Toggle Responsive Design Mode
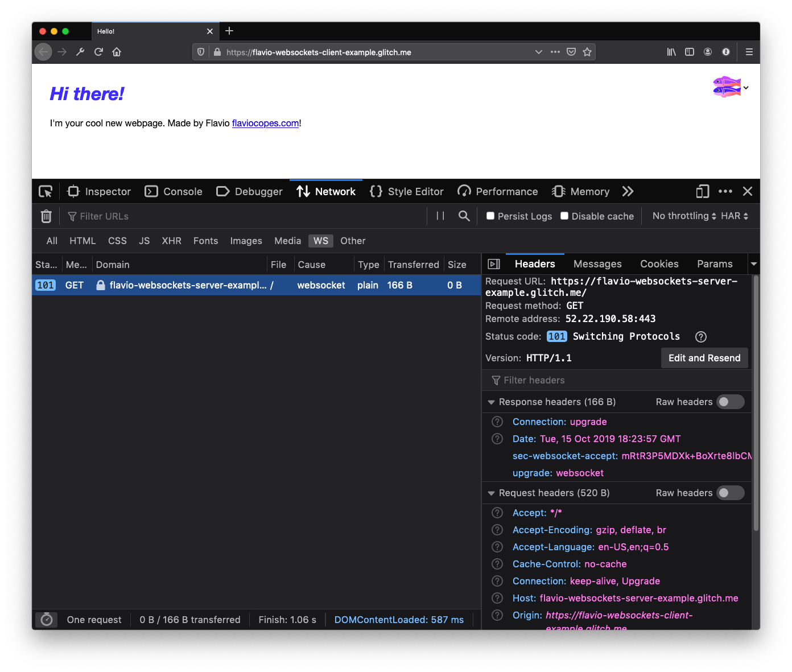 click(702, 191)
